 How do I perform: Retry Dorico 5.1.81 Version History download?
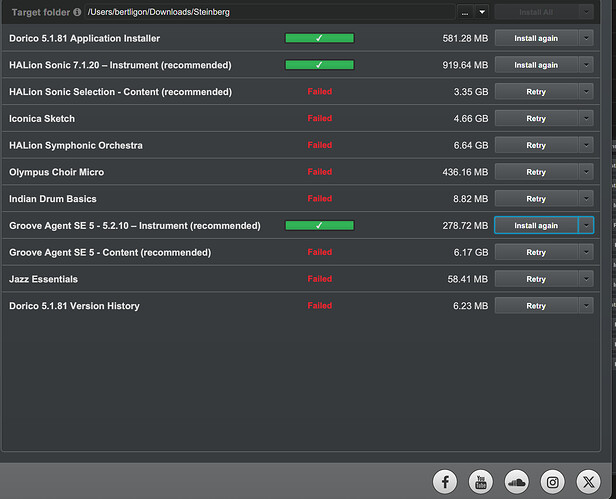point(536,305)
